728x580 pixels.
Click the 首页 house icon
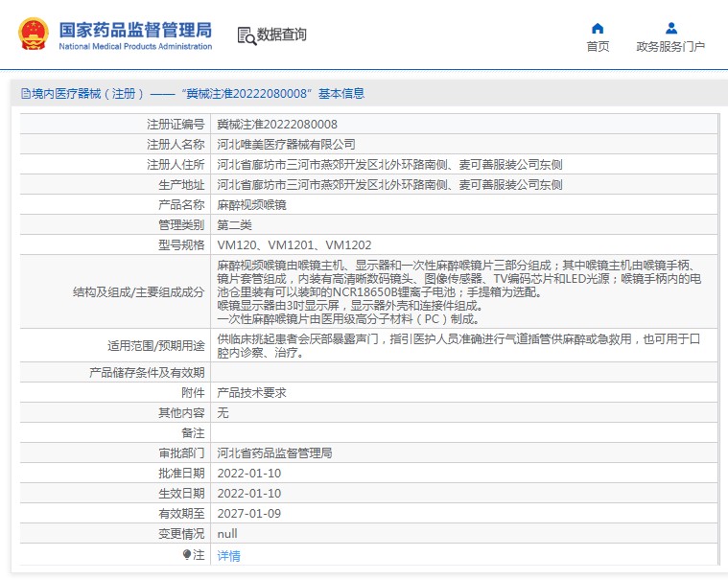point(598,28)
